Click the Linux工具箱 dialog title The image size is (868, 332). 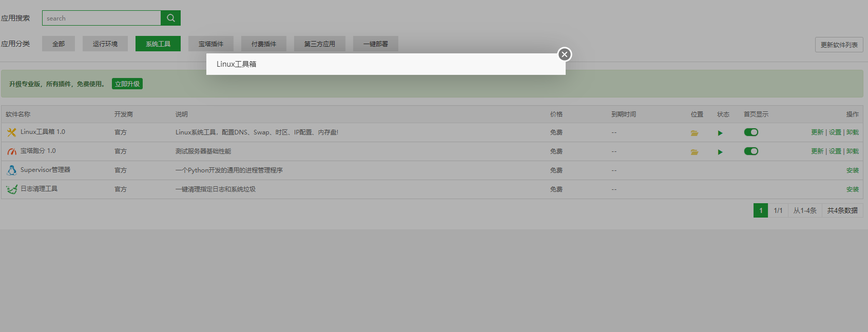[x=237, y=64]
